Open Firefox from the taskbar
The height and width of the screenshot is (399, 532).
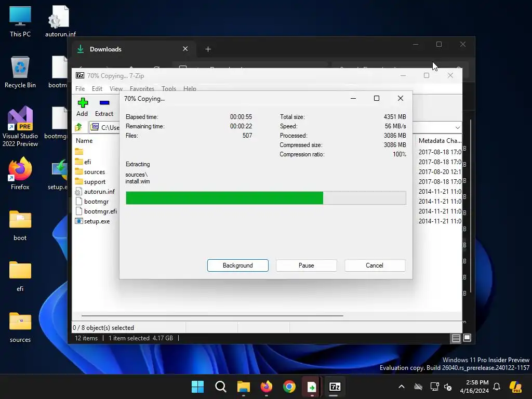coord(267,387)
